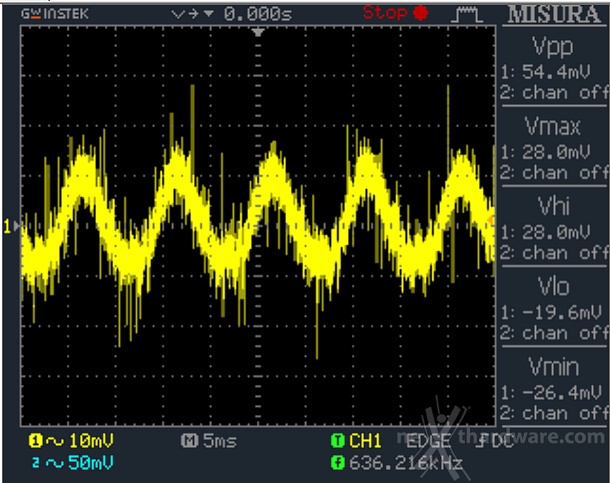
Task: Click the red Stop indicator
Action: 395,13
